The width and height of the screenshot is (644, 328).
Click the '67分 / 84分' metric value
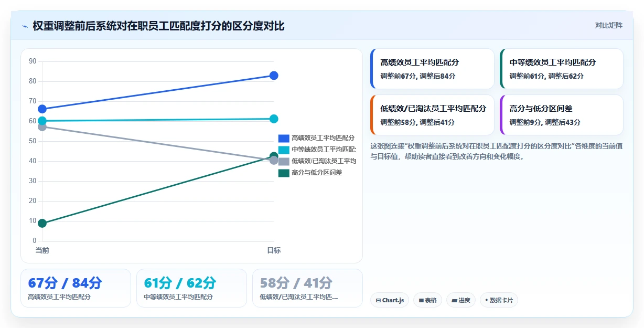(x=65, y=283)
